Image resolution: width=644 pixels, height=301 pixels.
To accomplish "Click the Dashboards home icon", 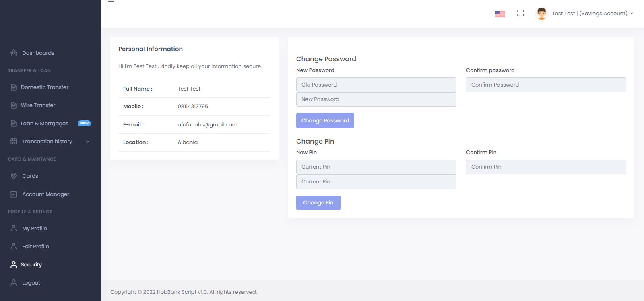I will click(x=14, y=53).
